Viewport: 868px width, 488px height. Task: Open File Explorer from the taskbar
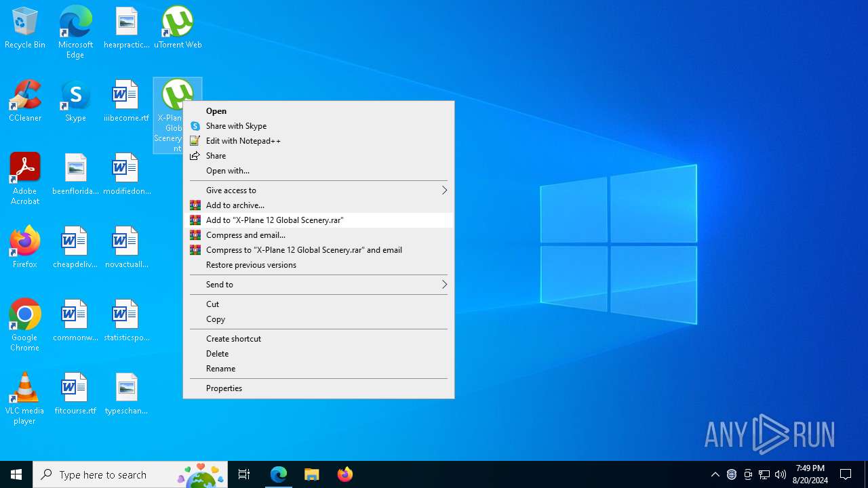[x=311, y=474]
